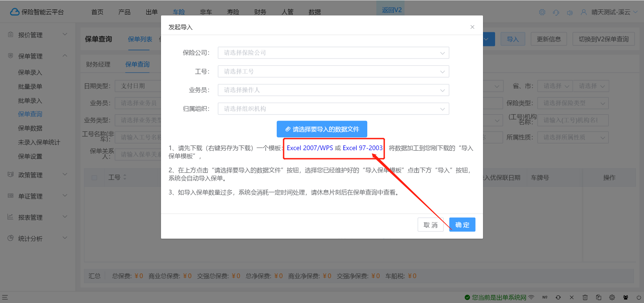
Task: Click the group users icon in bottom bar
Action: click(626, 297)
